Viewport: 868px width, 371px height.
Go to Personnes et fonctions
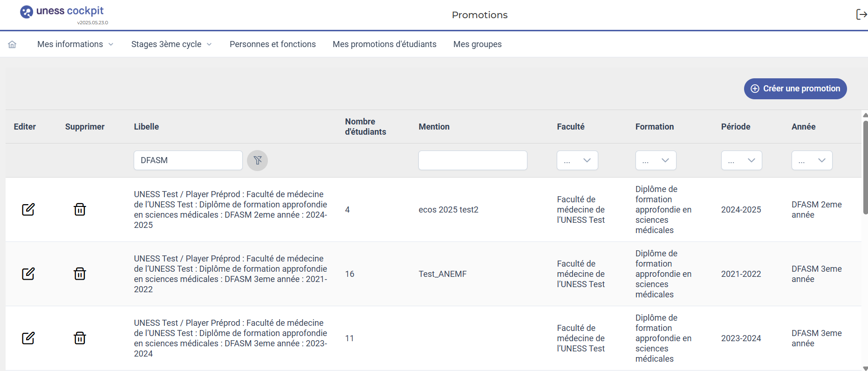click(273, 44)
